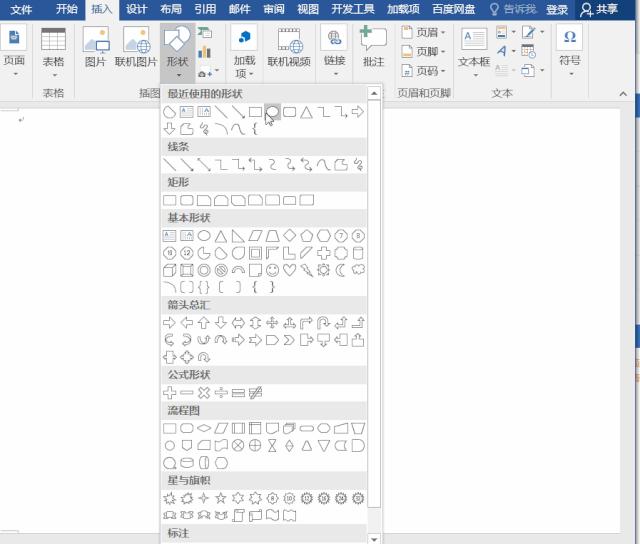This screenshot has height=544, width=640.
Task: Select the not-equal sign formula shape
Action: (x=255, y=393)
